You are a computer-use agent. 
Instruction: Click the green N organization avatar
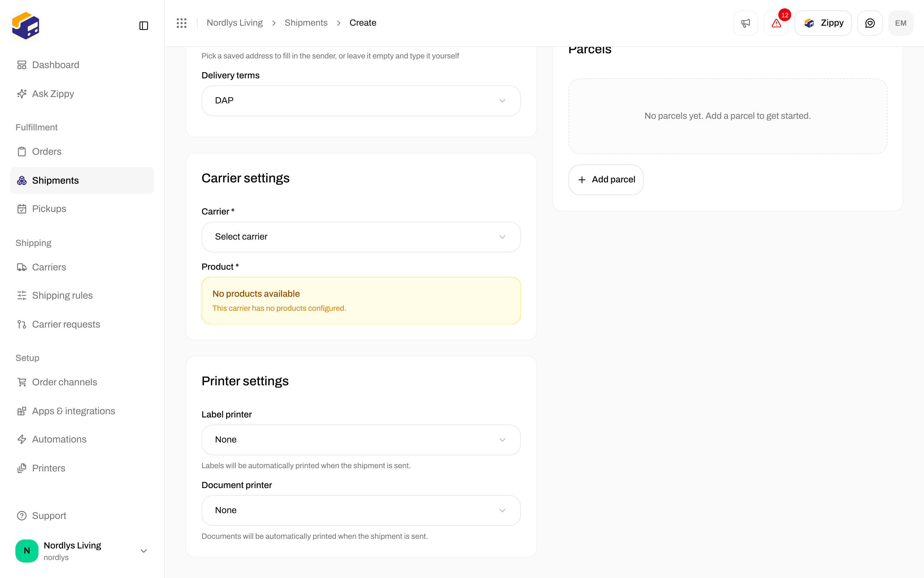tap(27, 551)
